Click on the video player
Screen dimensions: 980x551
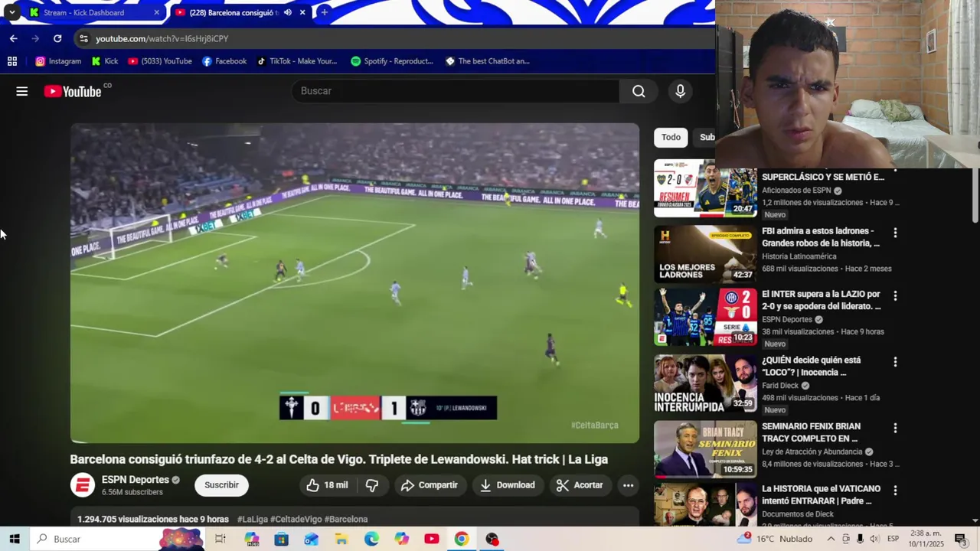tap(354, 283)
